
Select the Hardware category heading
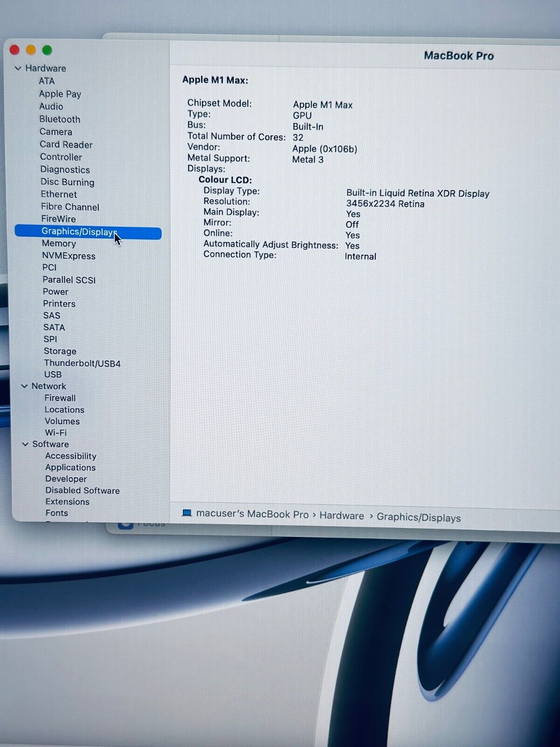point(46,68)
